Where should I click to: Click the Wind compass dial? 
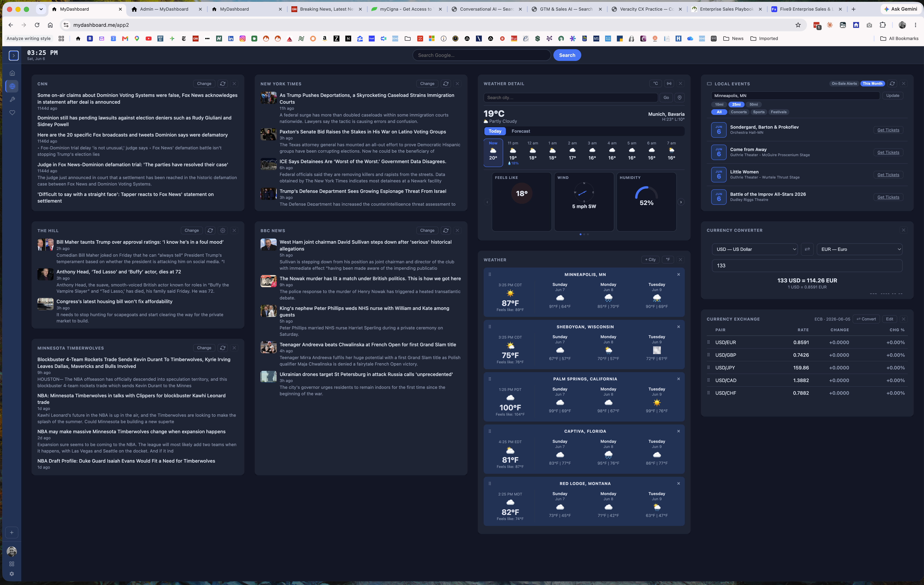(x=584, y=192)
